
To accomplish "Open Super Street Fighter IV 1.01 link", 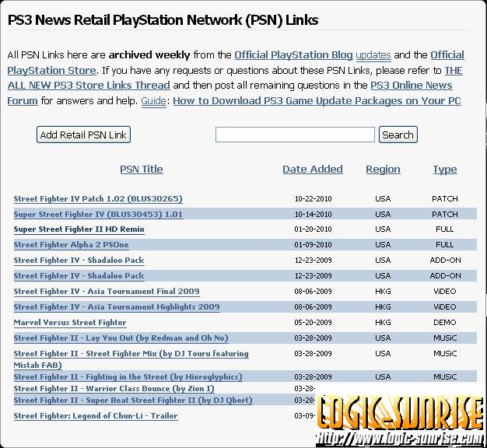I will tap(98, 214).
